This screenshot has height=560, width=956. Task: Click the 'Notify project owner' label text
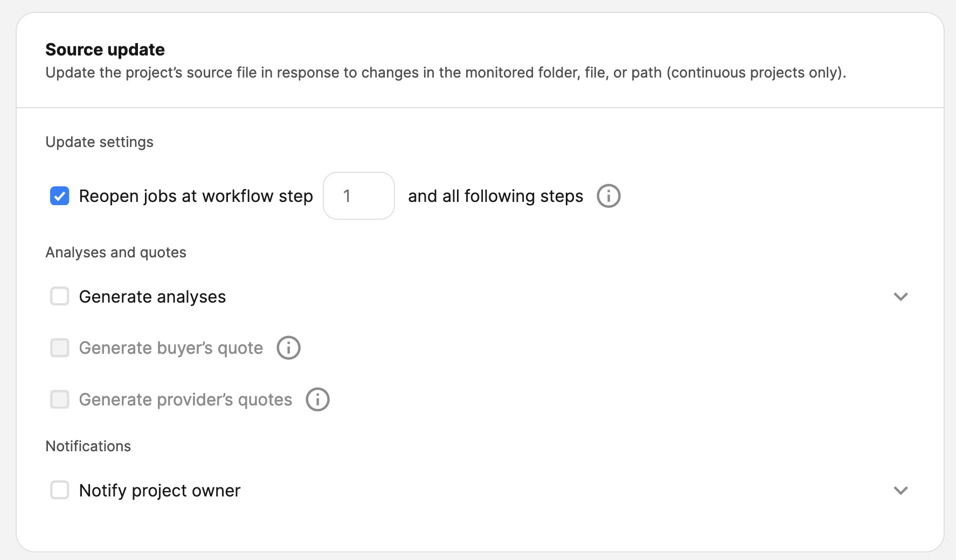(160, 491)
